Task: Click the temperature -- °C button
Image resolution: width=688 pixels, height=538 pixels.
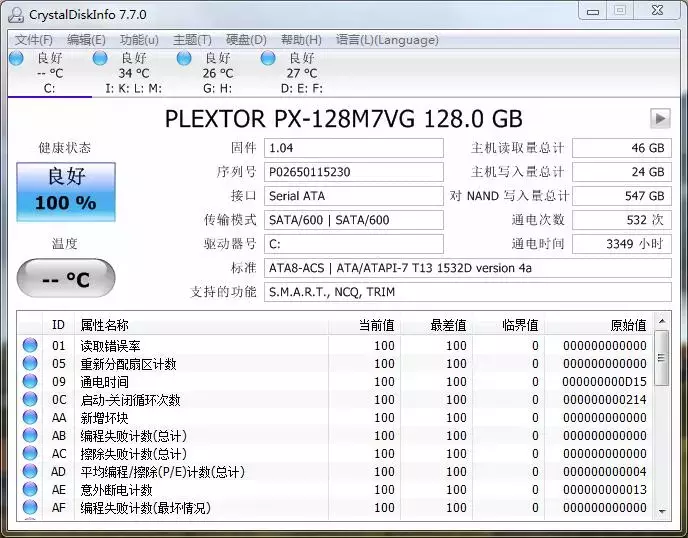Action: [x=66, y=278]
